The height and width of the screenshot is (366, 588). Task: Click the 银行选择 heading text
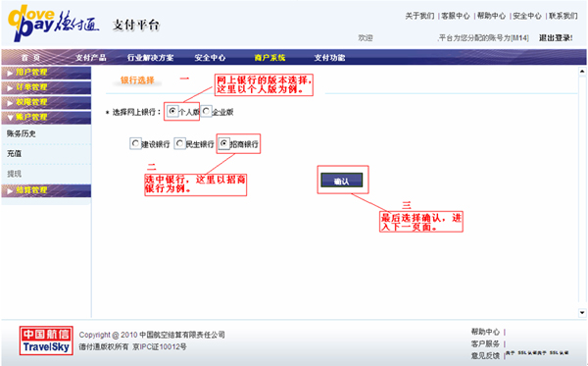(137, 79)
